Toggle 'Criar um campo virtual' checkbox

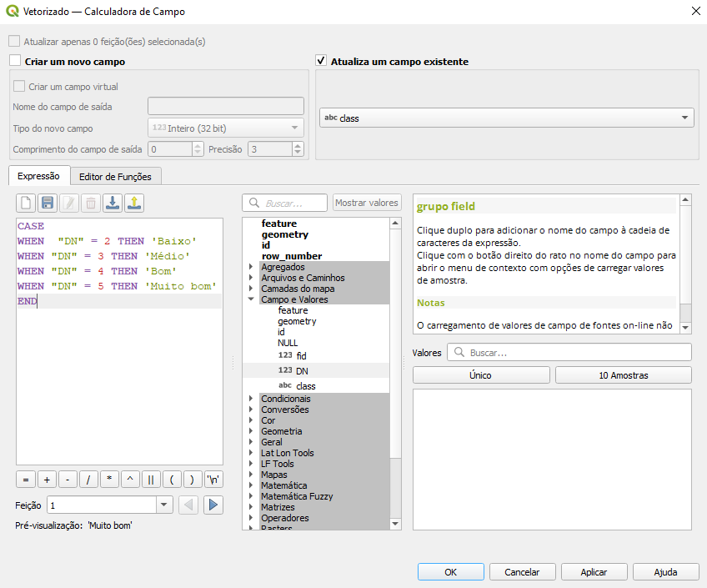pyautogui.click(x=19, y=86)
